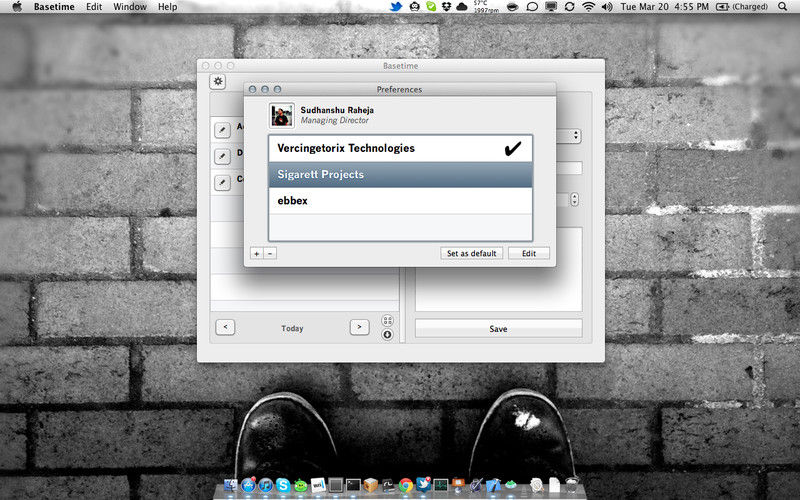Click the grid view icon beside the next arrow
The width and height of the screenshot is (800, 500).
coord(387,321)
